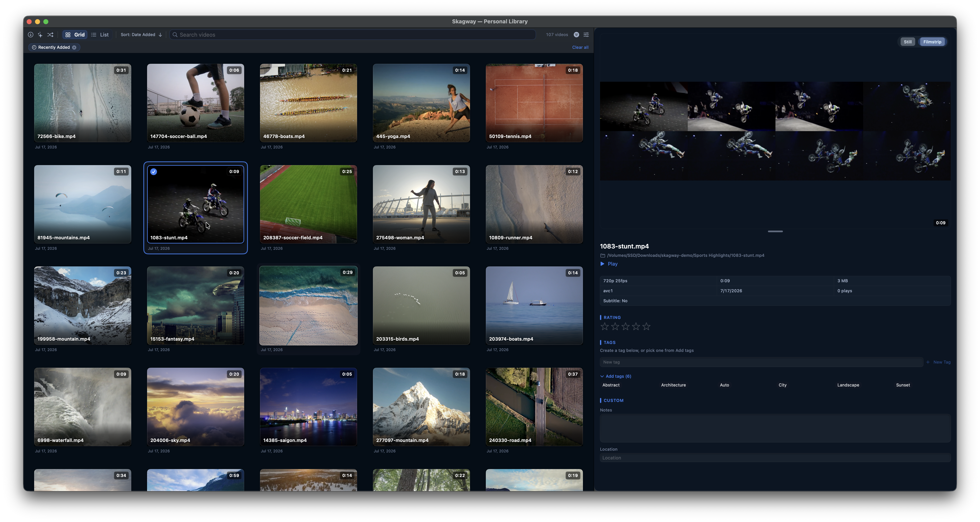Image resolution: width=980 pixels, height=522 pixels.
Task: Select the 277097-mountain.mp4 thumbnail
Action: (421, 407)
